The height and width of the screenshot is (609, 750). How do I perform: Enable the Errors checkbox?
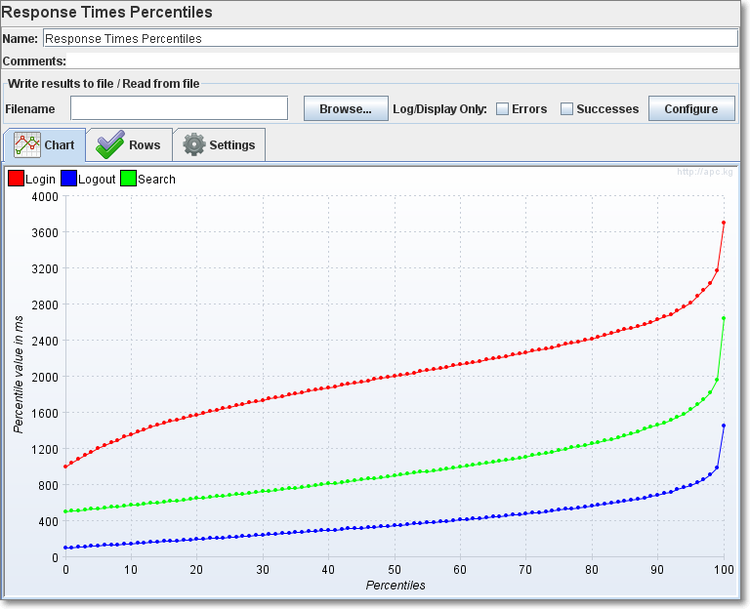[x=503, y=109]
